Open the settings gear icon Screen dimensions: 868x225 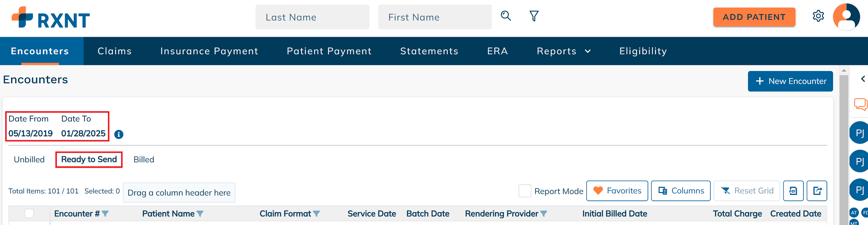[818, 16]
